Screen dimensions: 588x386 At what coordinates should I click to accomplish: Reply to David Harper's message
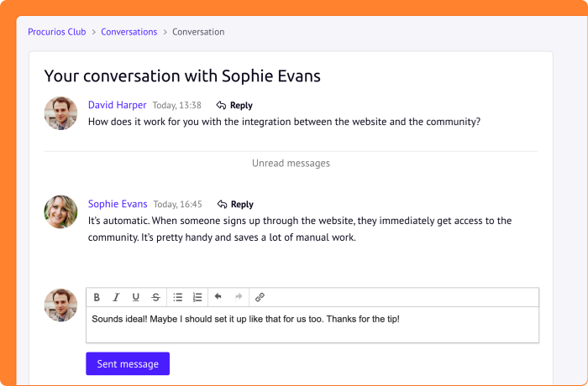click(x=234, y=105)
